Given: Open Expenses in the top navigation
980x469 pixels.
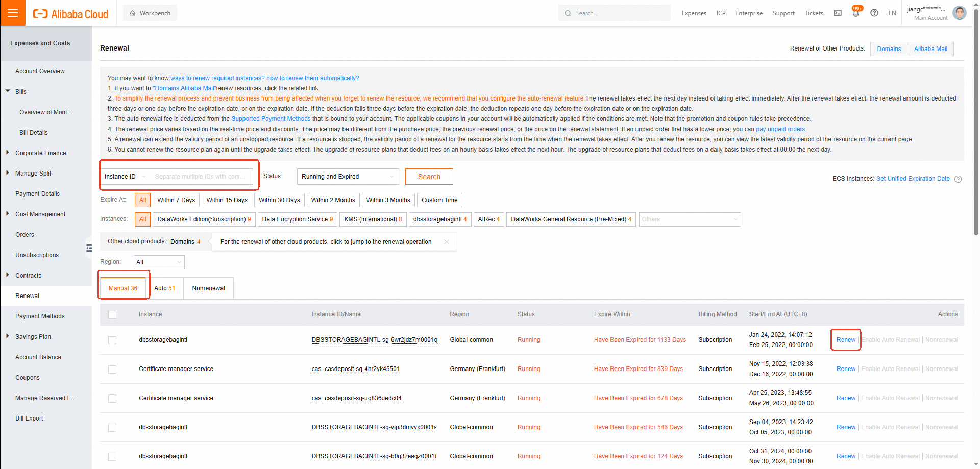Looking at the screenshot, I should pyautogui.click(x=694, y=13).
